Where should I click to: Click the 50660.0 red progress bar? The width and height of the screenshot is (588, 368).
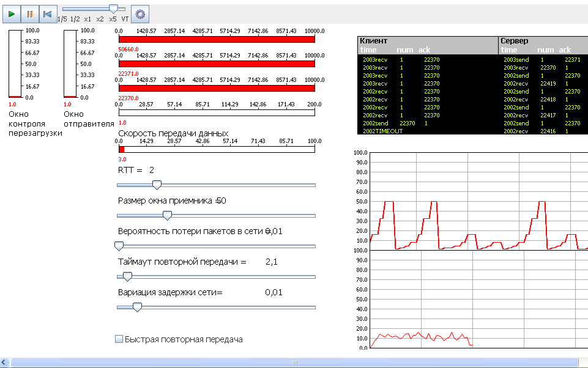pyautogui.click(x=217, y=39)
